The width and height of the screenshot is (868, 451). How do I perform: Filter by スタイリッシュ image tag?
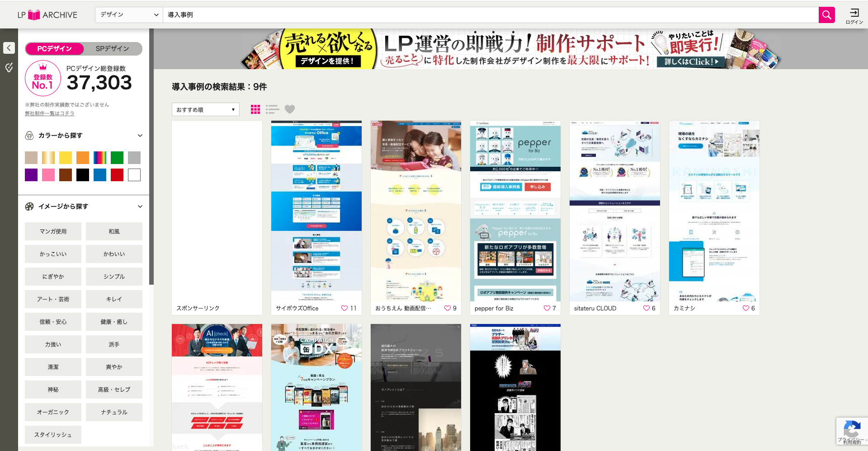click(x=53, y=435)
